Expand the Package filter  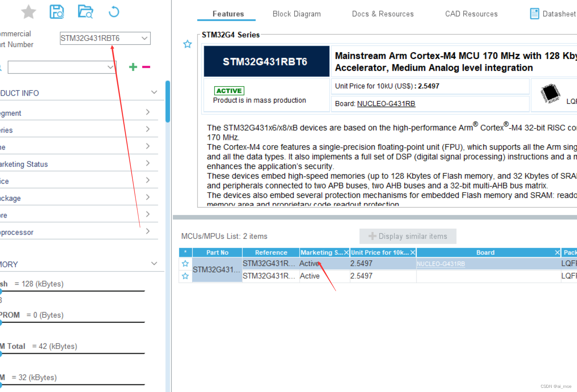[148, 197]
